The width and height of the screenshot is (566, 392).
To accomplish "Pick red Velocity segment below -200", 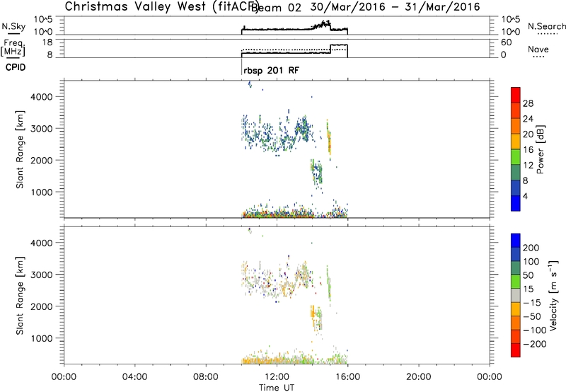I will 516,350.
